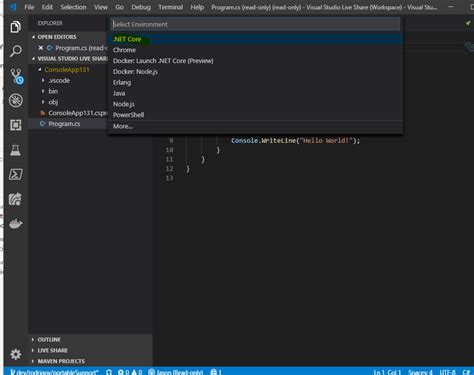Click the Spaces: 4 indentation setting

(420, 372)
